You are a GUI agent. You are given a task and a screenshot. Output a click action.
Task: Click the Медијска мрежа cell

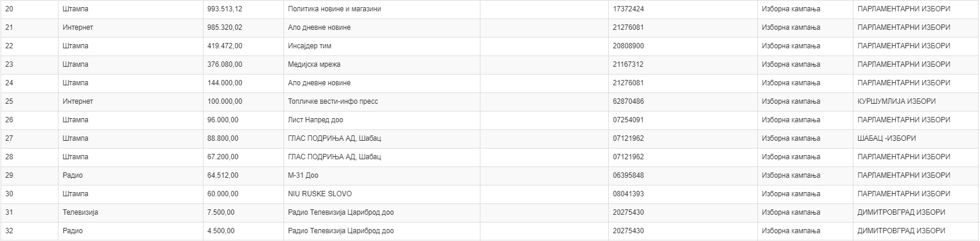(314, 64)
